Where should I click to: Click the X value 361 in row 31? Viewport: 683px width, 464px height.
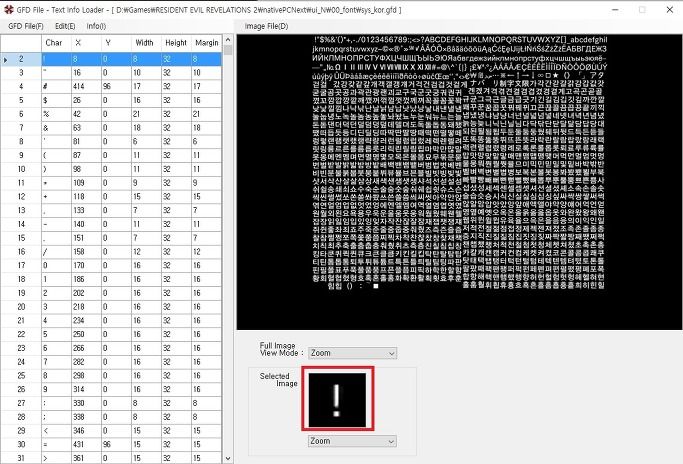point(86,458)
